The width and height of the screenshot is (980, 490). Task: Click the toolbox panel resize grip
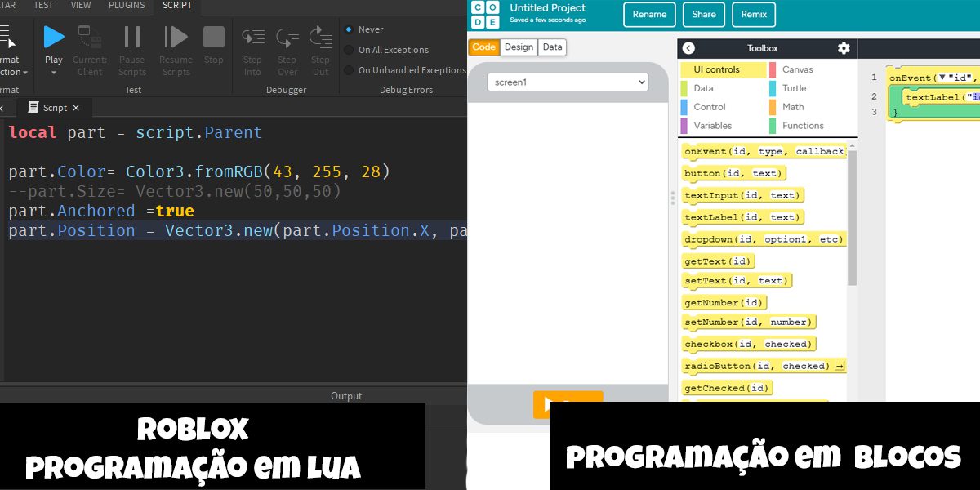coord(673,197)
